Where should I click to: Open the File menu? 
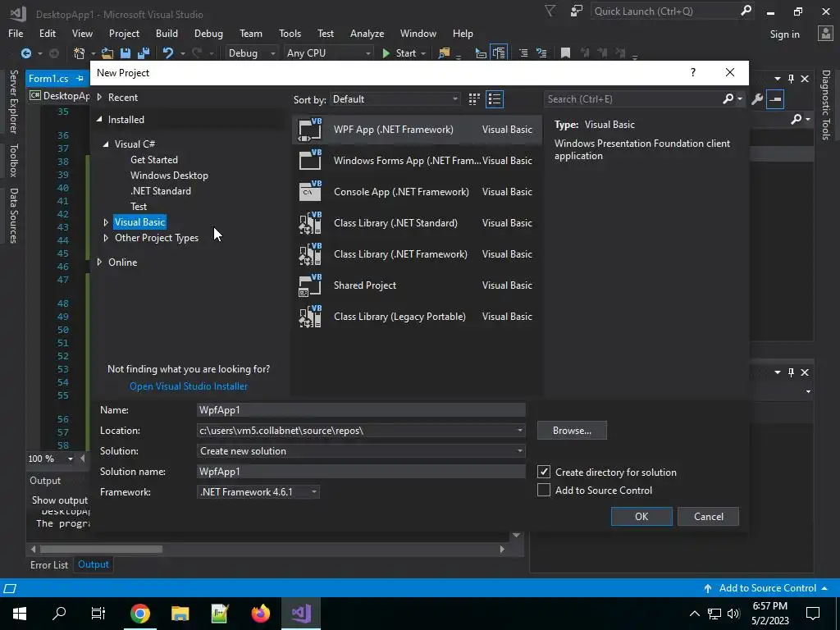coord(16,33)
